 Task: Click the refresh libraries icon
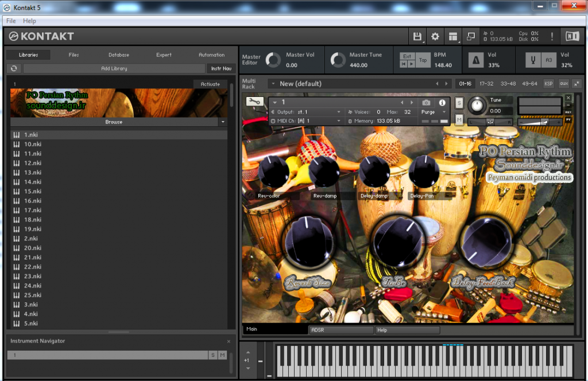point(14,68)
